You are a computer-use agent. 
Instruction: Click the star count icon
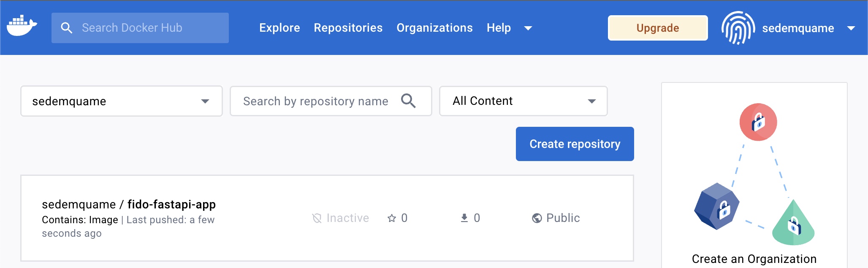point(392,218)
